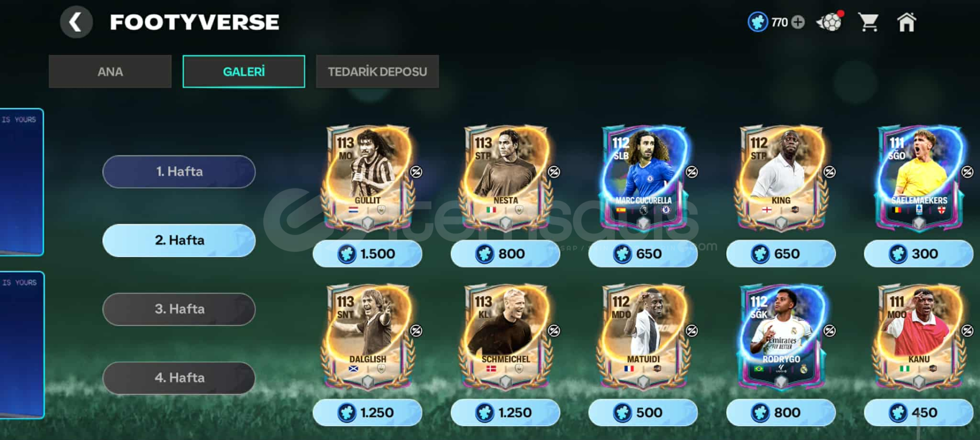Open the Kanu player card
The width and height of the screenshot is (980, 440).
[x=919, y=337]
